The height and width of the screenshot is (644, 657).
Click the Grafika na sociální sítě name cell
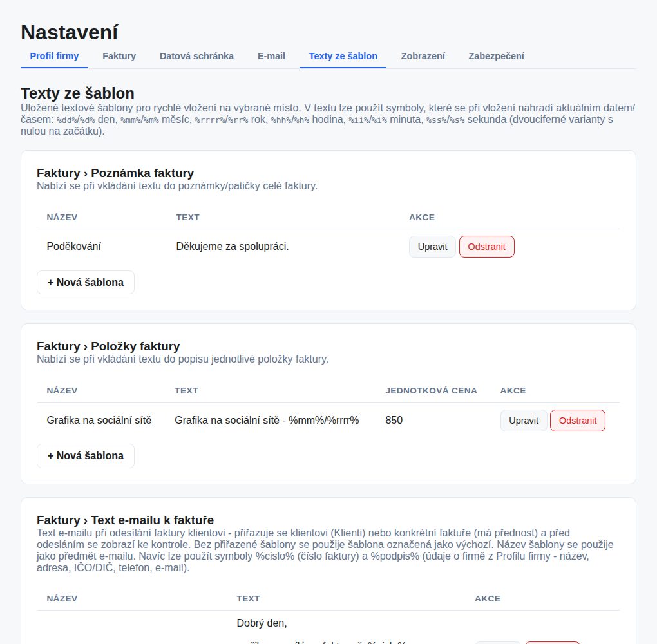[x=99, y=421]
